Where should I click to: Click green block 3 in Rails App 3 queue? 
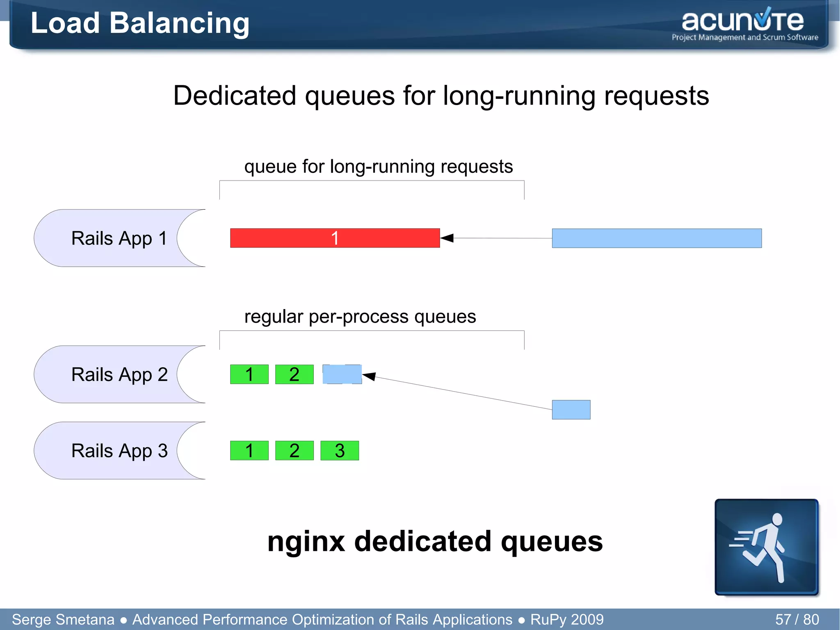point(340,451)
